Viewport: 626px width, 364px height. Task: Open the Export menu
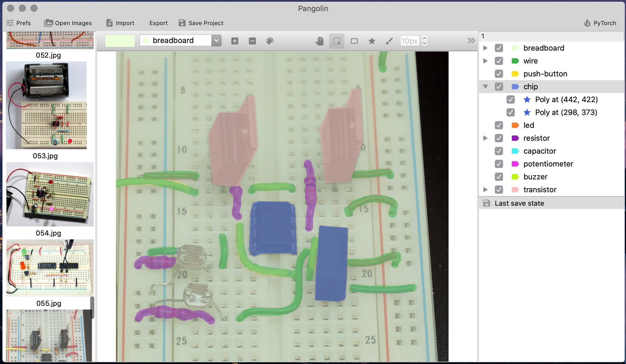(x=158, y=23)
